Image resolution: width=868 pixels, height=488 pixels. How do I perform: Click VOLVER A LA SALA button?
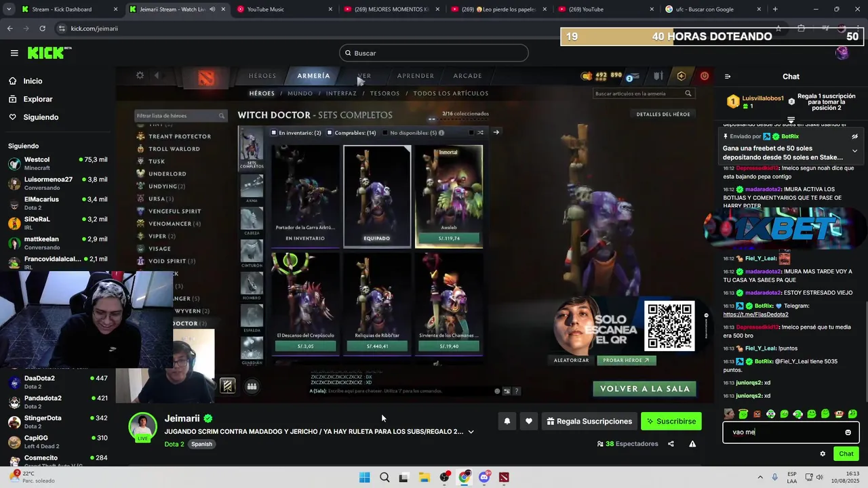coord(645,389)
